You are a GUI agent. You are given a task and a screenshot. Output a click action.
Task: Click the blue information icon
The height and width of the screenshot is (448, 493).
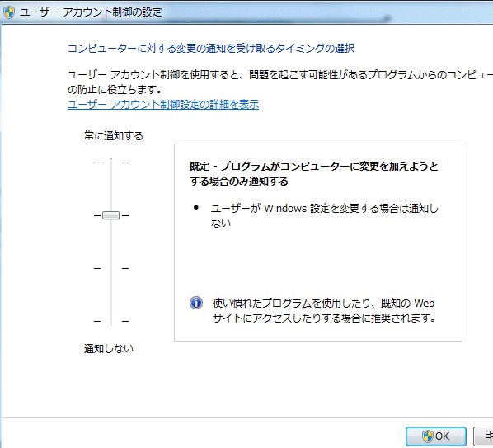196,303
